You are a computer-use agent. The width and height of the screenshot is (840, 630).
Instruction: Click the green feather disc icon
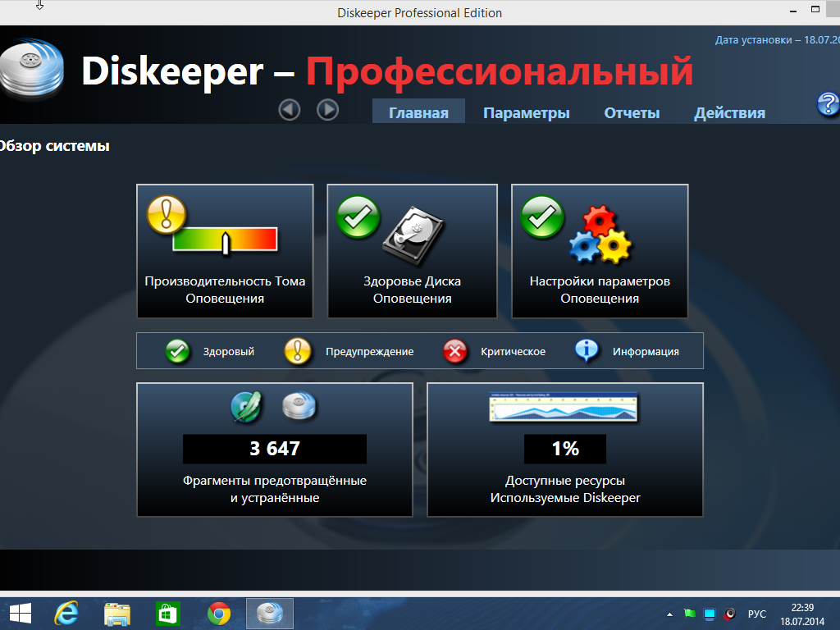[246, 407]
